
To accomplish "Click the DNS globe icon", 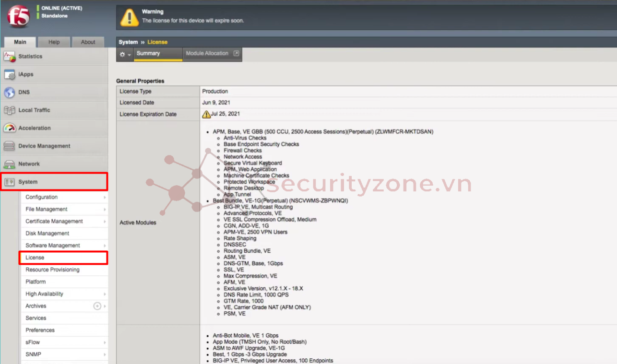I will 10,93.
